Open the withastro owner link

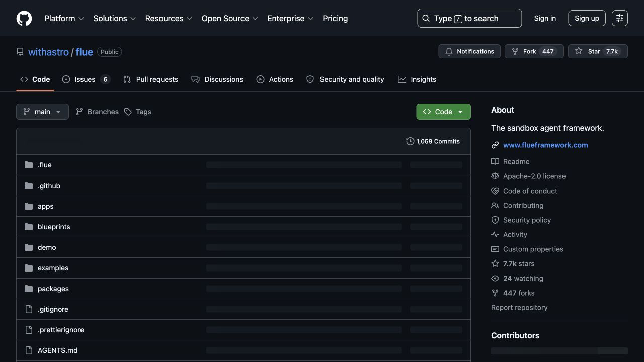48,52
